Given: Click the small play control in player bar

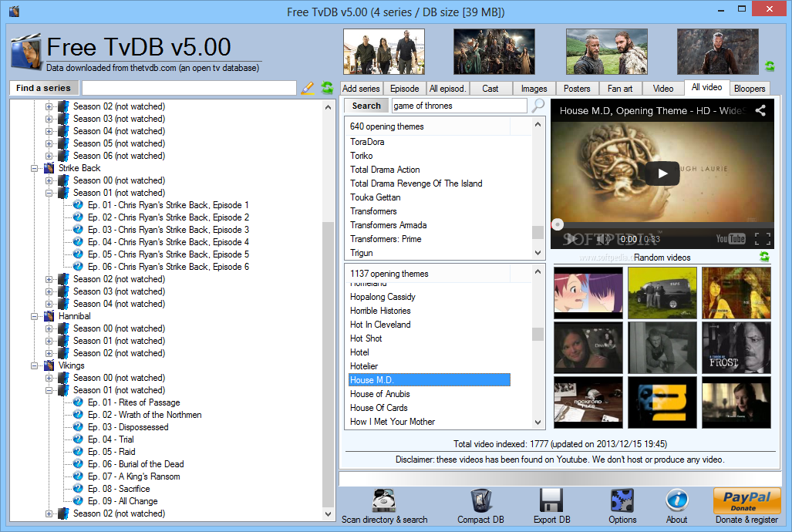Looking at the screenshot, I should (x=570, y=239).
